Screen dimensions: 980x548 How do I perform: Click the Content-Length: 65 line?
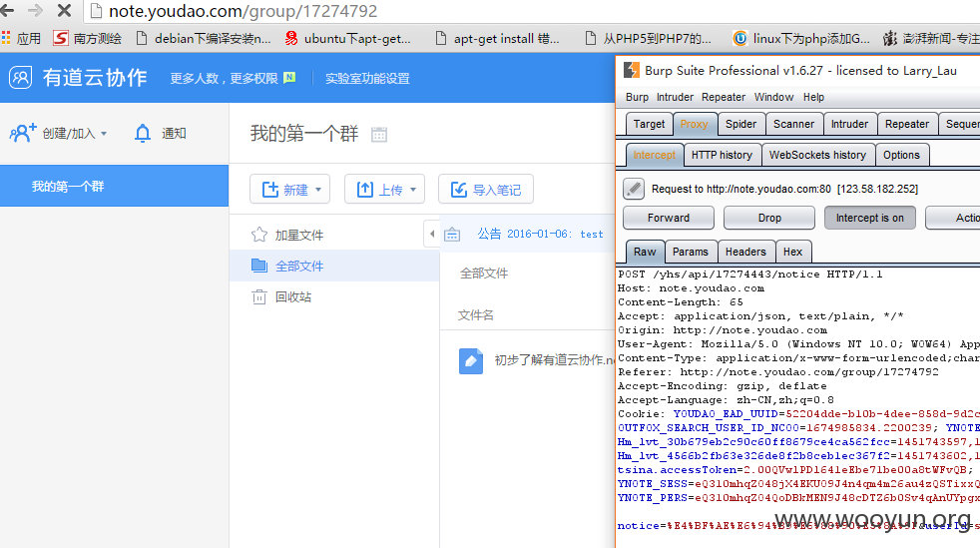tap(680, 301)
